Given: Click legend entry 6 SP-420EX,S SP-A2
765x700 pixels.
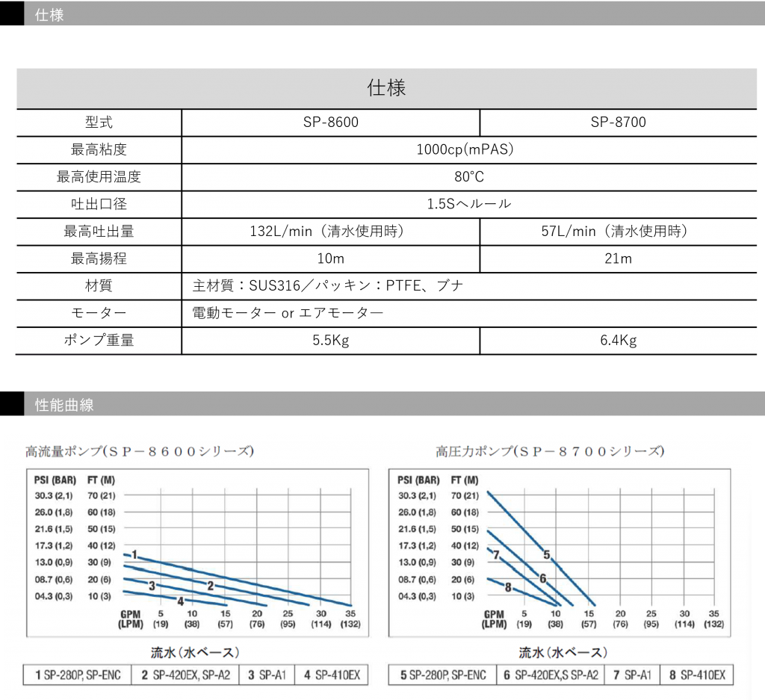Looking at the screenshot, I should [x=551, y=675].
